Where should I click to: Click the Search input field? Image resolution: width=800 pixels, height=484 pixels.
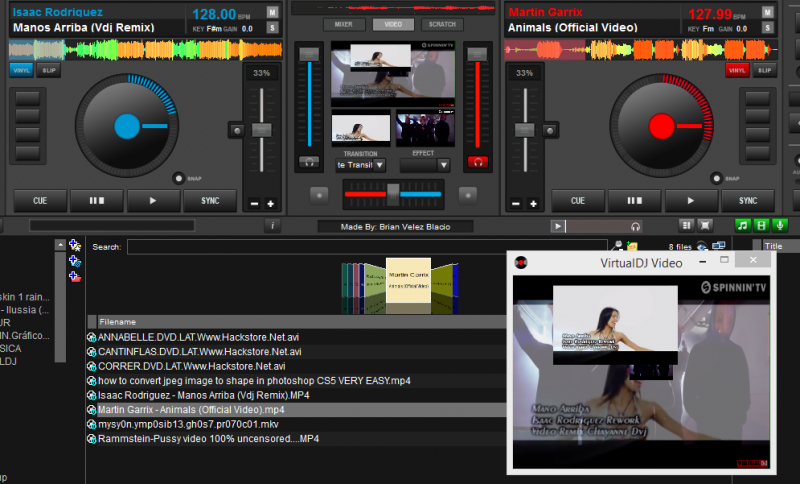(x=367, y=247)
